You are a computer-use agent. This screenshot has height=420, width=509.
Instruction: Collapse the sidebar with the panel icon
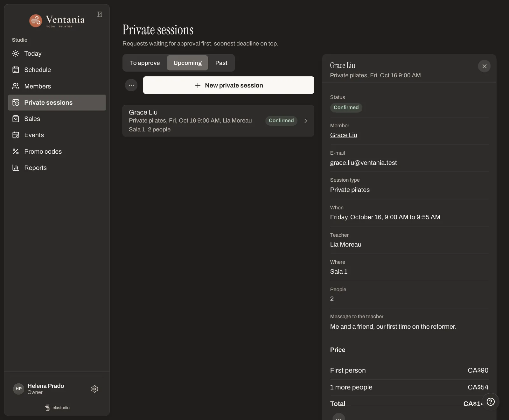point(99,14)
